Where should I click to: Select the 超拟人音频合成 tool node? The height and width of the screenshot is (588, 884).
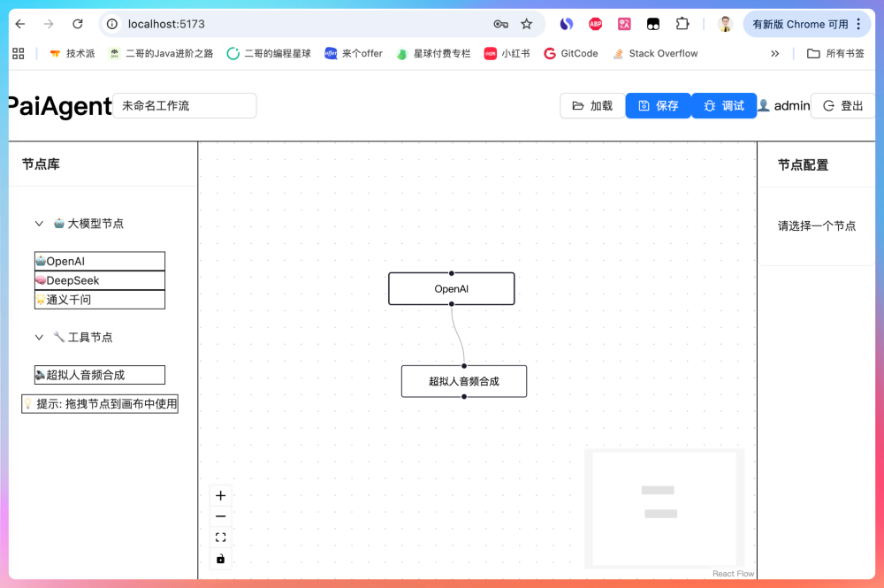point(99,374)
